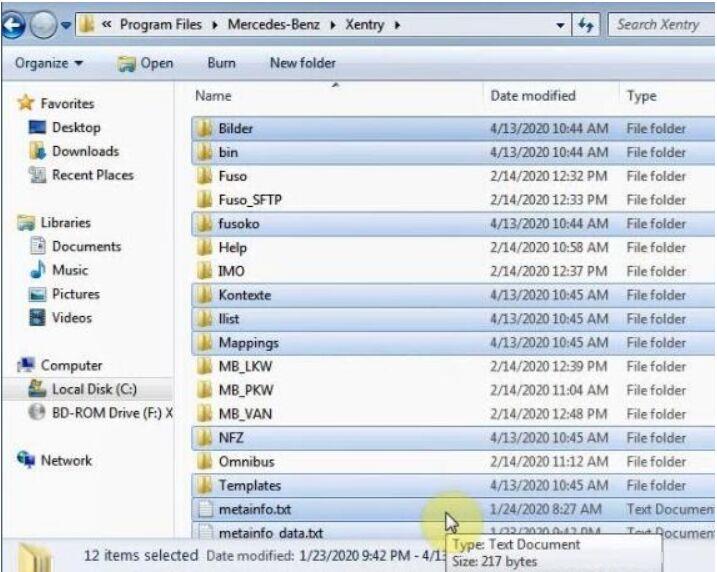Click the Help folder icon
Viewport: 717px width, 572px height.
[x=204, y=247]
